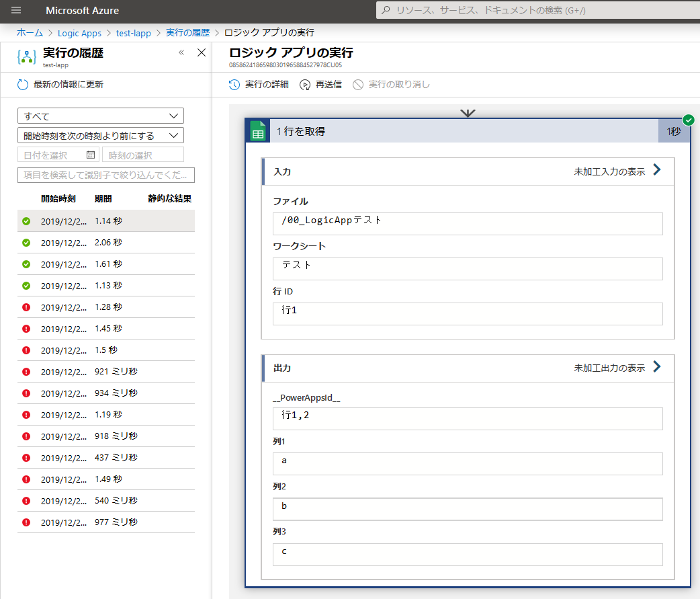This screenshot has height=599, width=700.
Task: Expand 未加工出力の表示 chevron
Action: tap(657, 366)
